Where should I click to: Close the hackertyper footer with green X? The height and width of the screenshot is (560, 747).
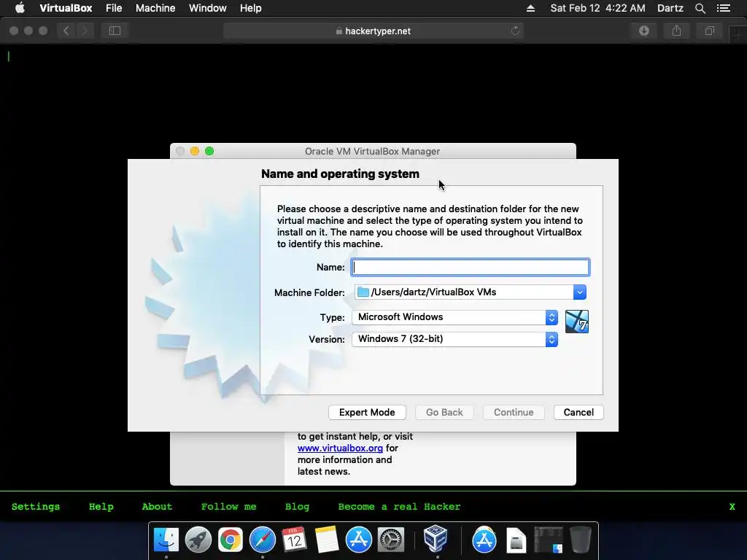[x=732, y=507]
